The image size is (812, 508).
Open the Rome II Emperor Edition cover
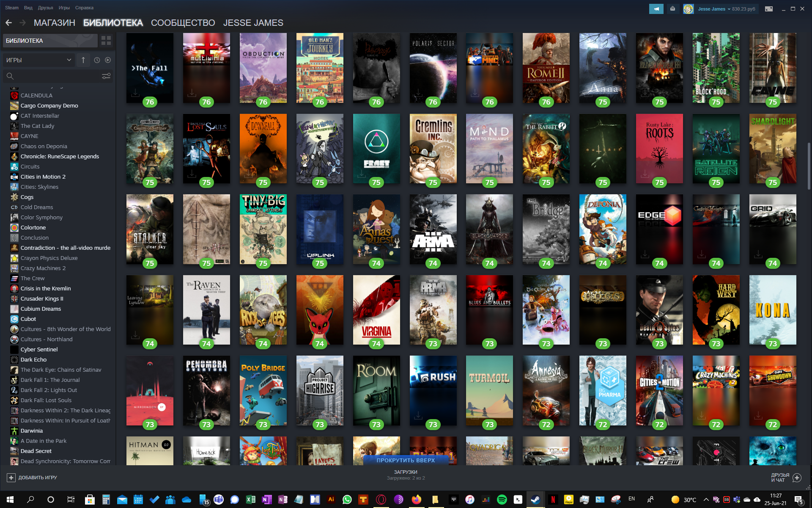click(x=546, y=68)
